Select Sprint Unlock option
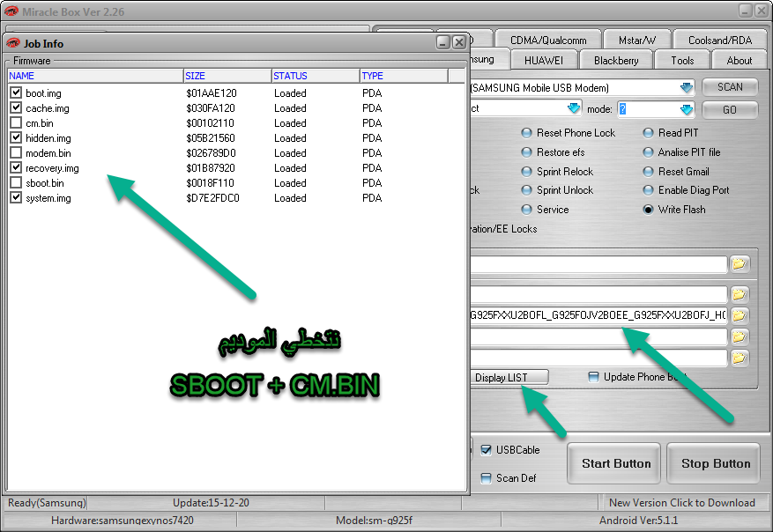This screenshot has height=532, width=773. click(526, 190)
